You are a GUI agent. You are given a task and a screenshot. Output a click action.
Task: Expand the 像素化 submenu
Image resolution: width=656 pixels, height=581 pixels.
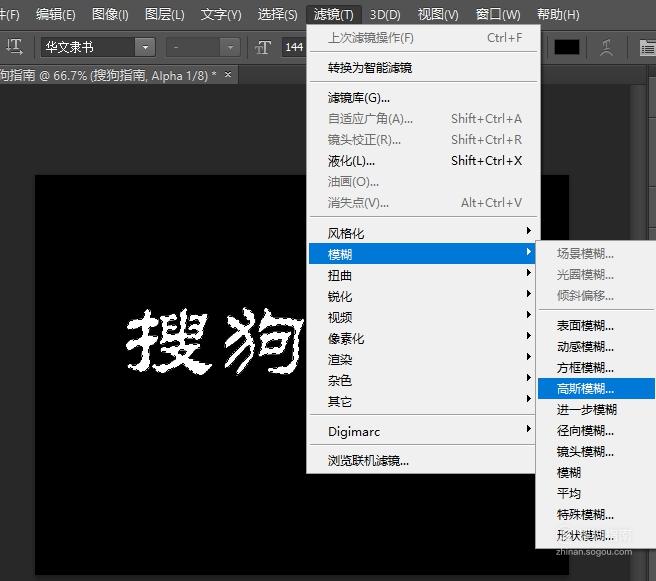click(422, 338)
